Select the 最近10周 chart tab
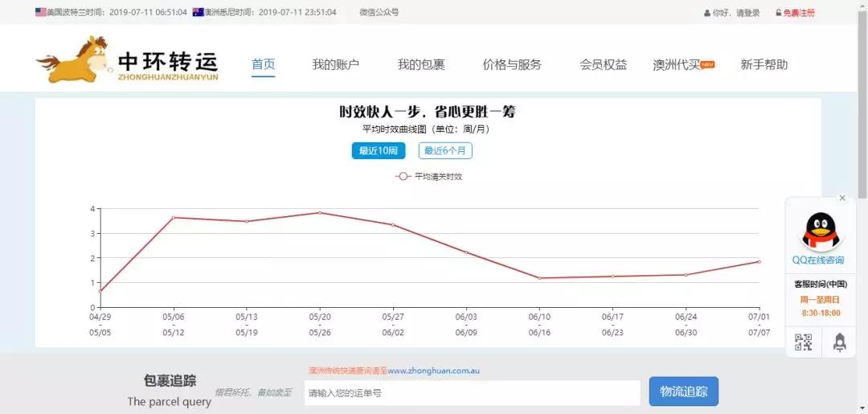The width and height of the screenshot is (868, 414). point(379,150)
